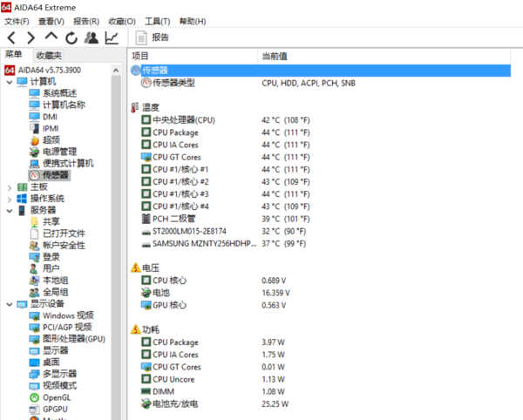Select the 超频 flame icon

34,140
